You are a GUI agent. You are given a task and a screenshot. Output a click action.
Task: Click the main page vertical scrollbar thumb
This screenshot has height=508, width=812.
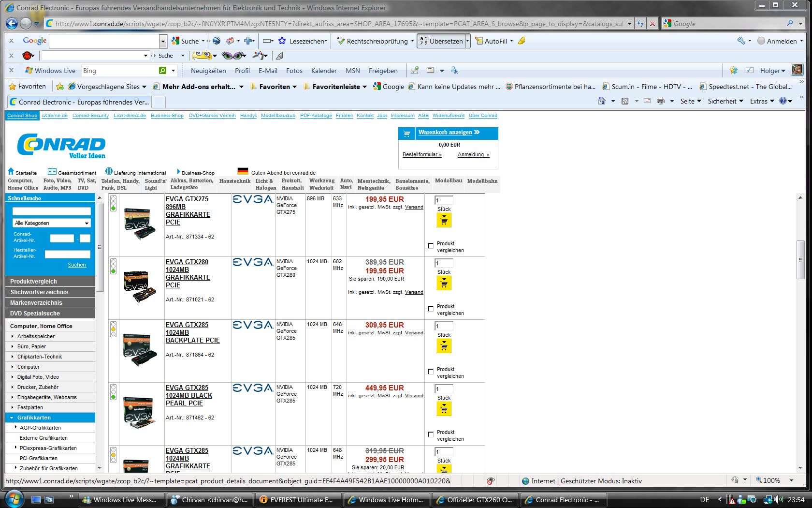800,259
